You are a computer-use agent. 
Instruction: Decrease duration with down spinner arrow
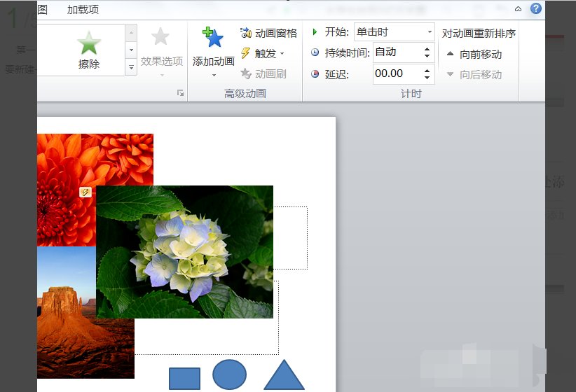click(x=427, y=56)
